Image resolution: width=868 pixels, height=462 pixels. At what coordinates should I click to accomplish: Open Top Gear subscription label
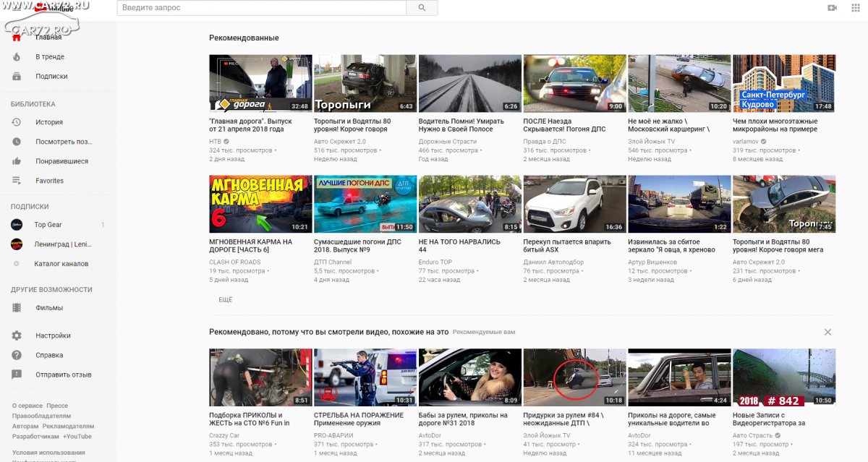(x=48, y=225)
